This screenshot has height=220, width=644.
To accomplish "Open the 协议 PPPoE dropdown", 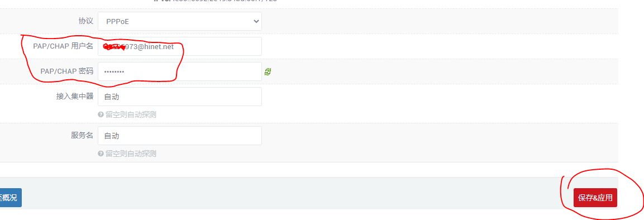I will (x=179, y=21).
